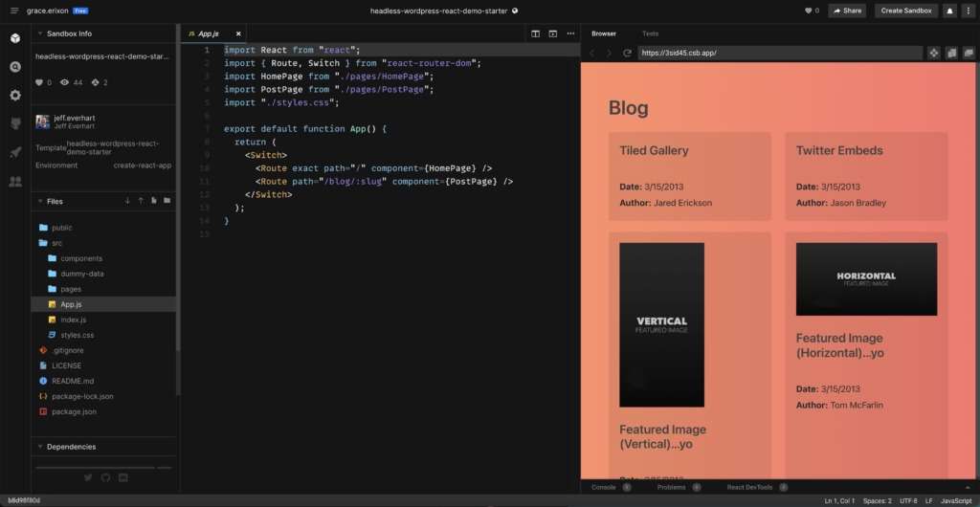Screen dimensions: 980x507
Task: Click the first stacked-pages icon beside URL bar
Action: coord(952,53)
